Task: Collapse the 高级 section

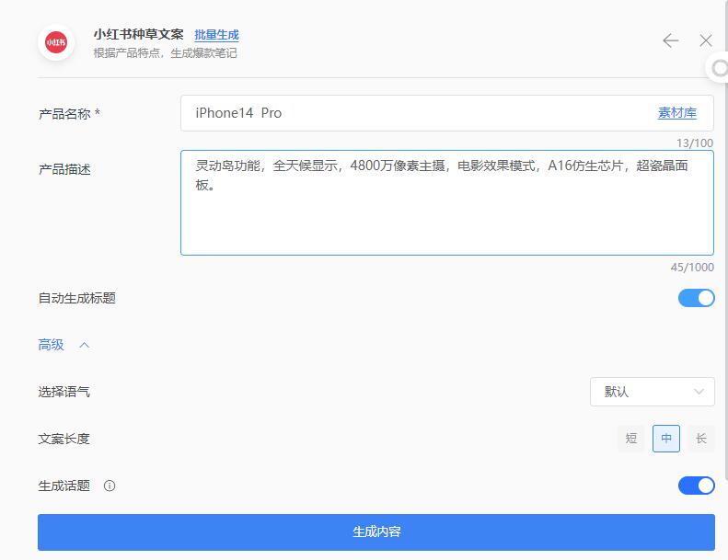Action: [x=64, y=345]
